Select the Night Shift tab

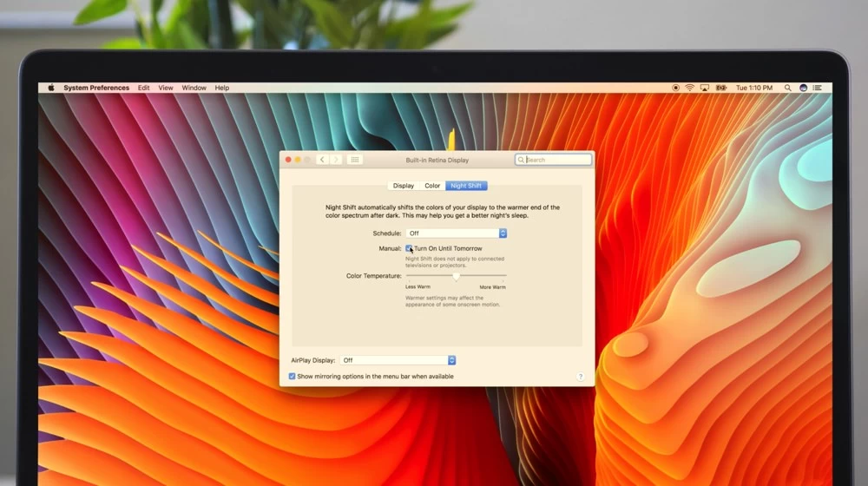tap(466, 186)
